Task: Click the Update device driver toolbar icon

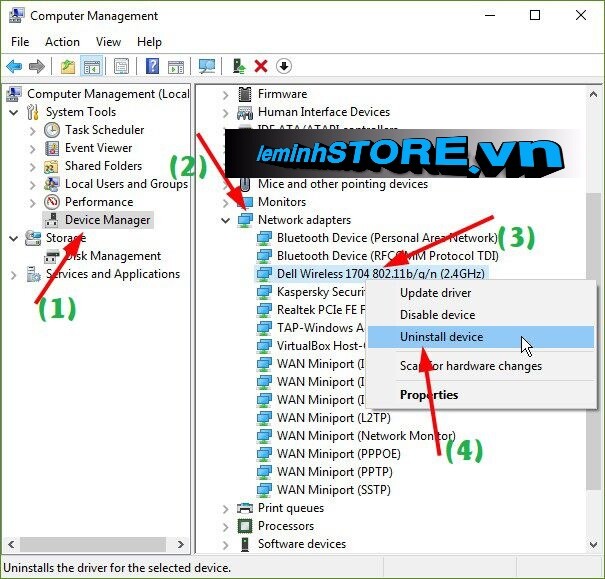Action: pyautogui.click(x=239, y=66)
